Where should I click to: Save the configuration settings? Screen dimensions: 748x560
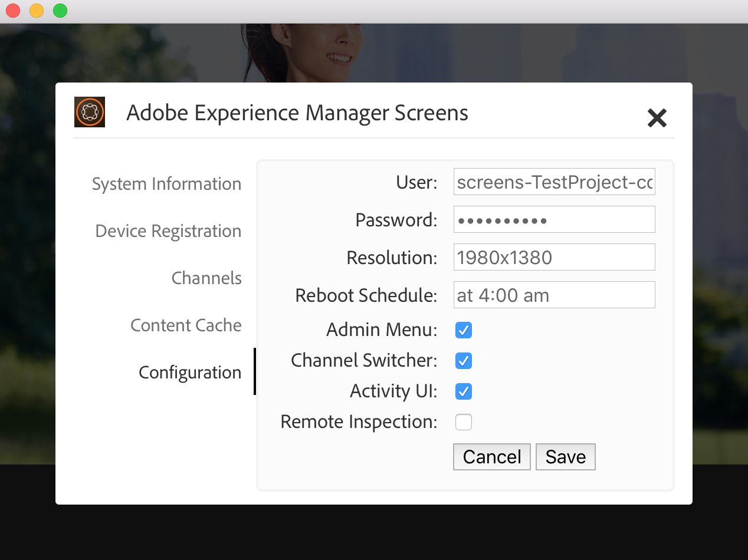click(565, 457)
